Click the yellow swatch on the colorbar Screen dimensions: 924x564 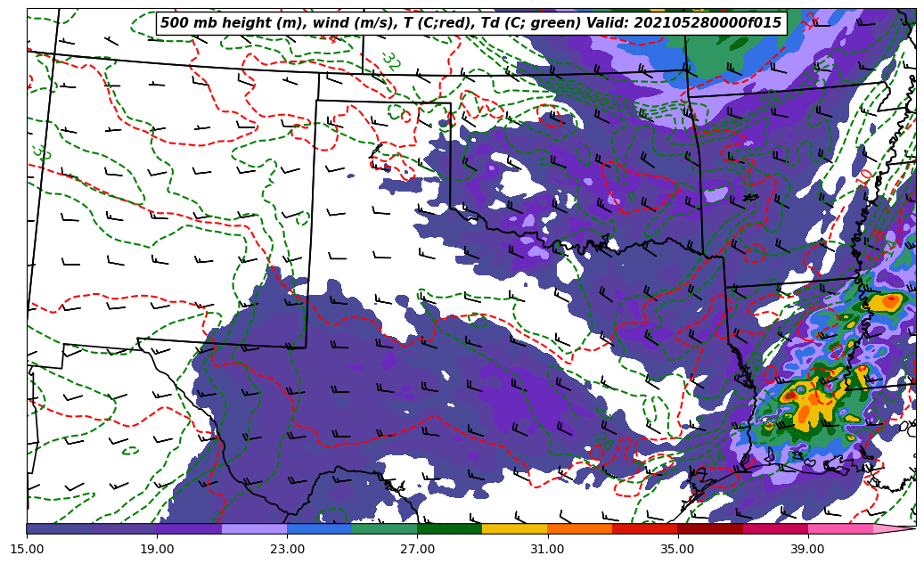[x=514, y=528]
